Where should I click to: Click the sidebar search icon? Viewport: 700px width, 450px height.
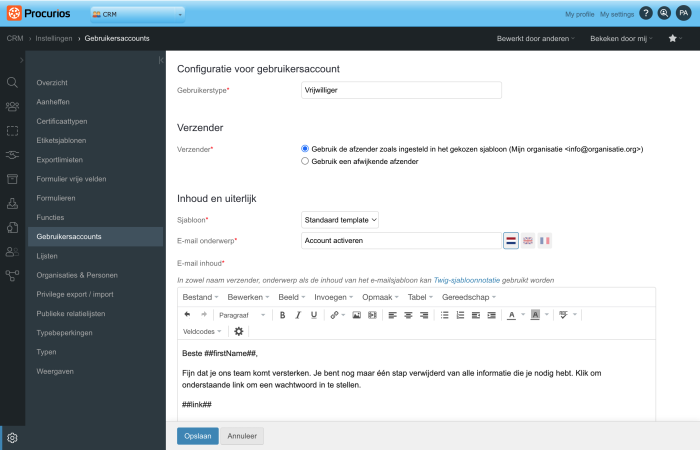click(x=12, y=82)
